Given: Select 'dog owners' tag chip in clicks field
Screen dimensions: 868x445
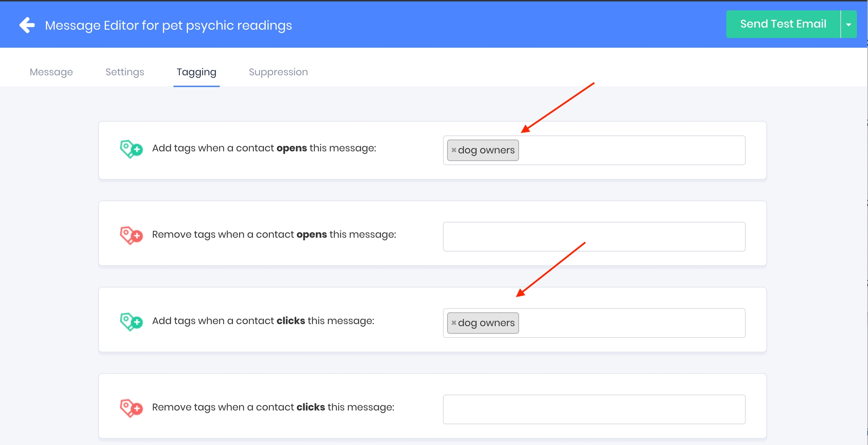Looking at the screenshot, I should [x=486, y=323].
